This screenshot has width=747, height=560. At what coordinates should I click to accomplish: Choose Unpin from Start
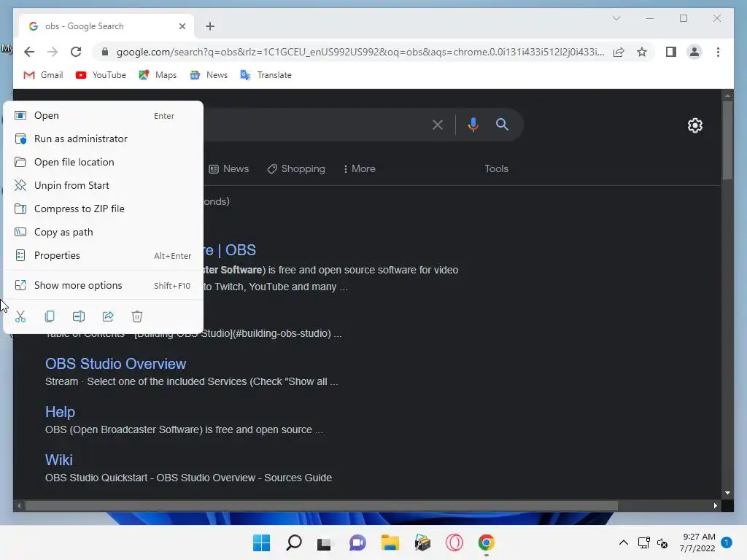pyautogui.click(x=103, y=186)
